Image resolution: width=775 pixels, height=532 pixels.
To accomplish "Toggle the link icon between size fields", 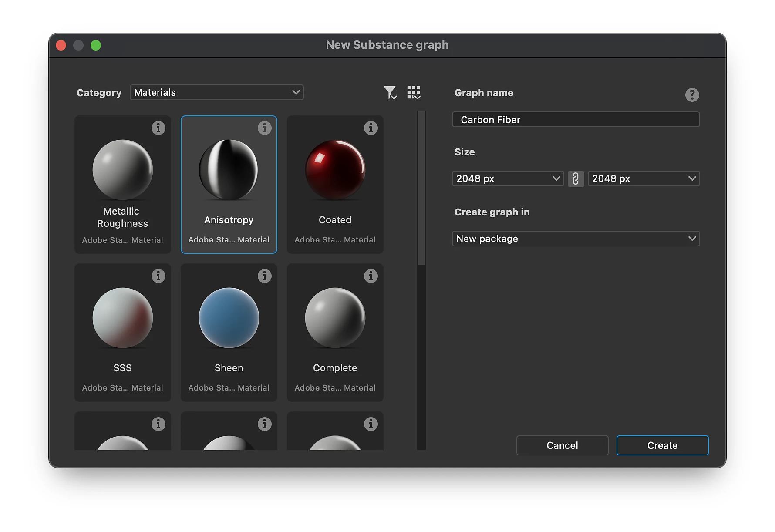I will (x=576, y=178).
